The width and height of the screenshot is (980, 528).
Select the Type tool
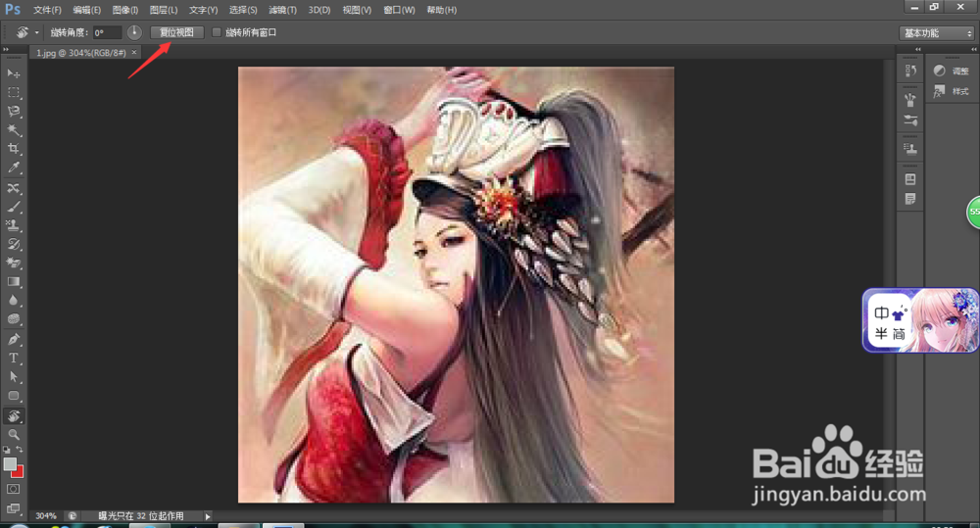(x=13, y=358)
